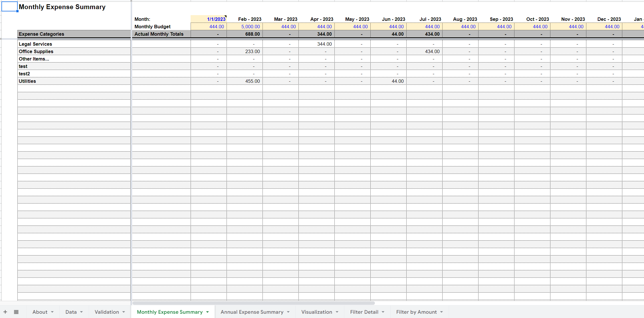Click the Monthly Expense Summary title cell
Viewport: 644px width, 318px height.
point(62,7)
